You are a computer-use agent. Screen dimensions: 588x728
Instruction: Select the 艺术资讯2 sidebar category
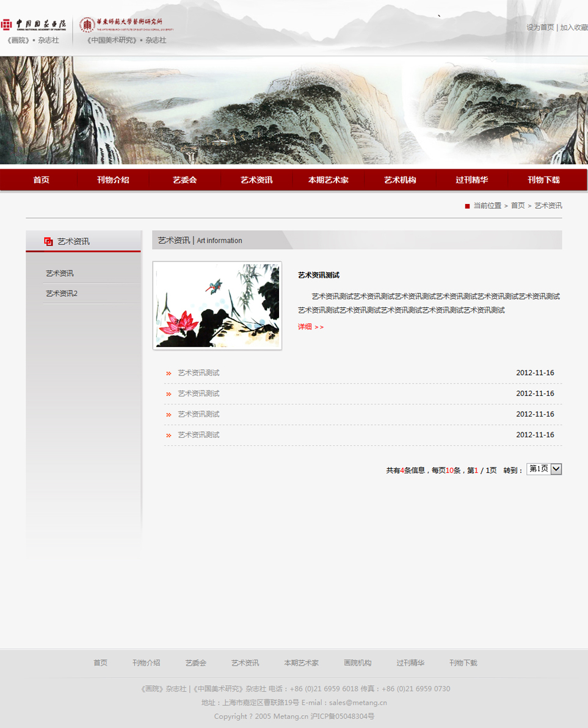(62, 293)
